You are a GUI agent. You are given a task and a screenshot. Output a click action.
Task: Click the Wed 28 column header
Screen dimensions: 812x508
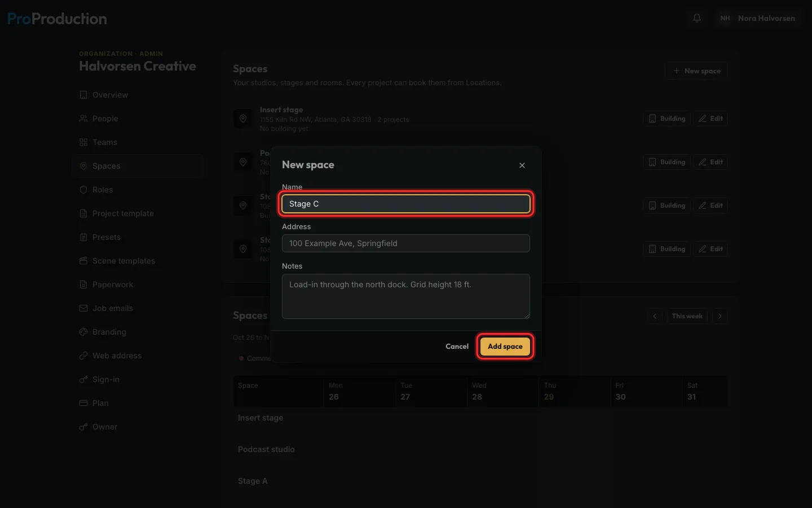[502, 391]
